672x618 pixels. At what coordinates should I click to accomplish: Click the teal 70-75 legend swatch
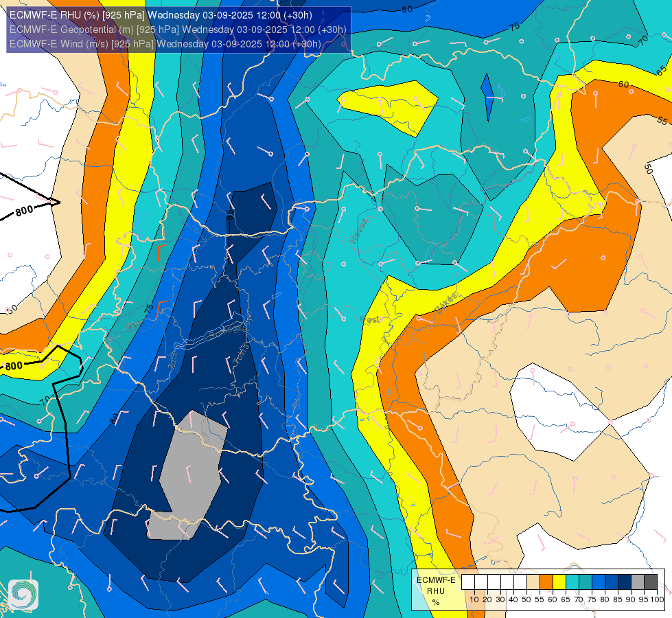tap(586, 582)
